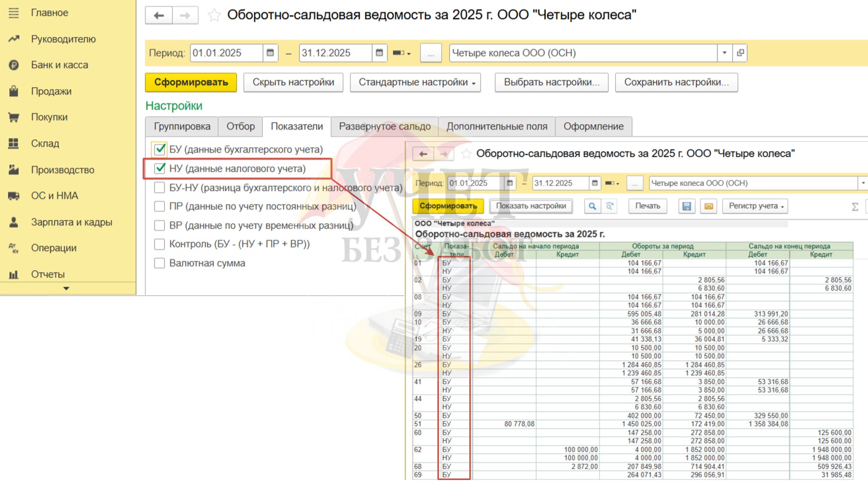
Task: Open organization form via the open-link icon
Action: pos(740,53)
